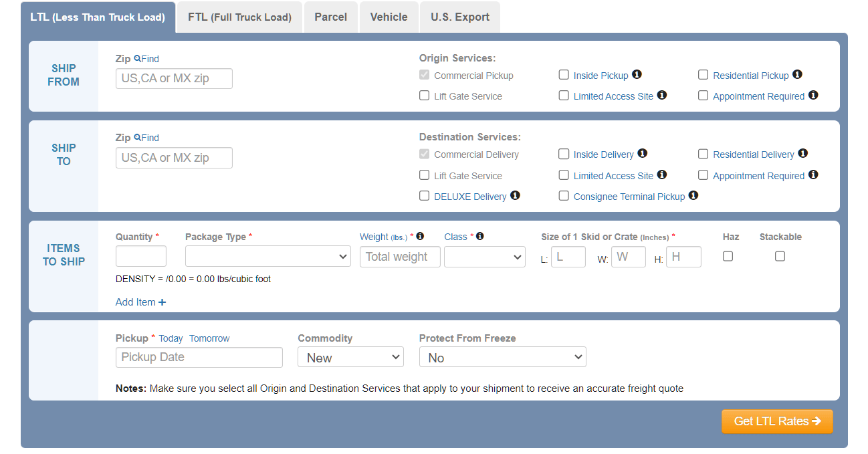Mark the shipment as Stackable
Image resolution: width=868 pixels, height=454 pixels.
(x=780, y=255)
